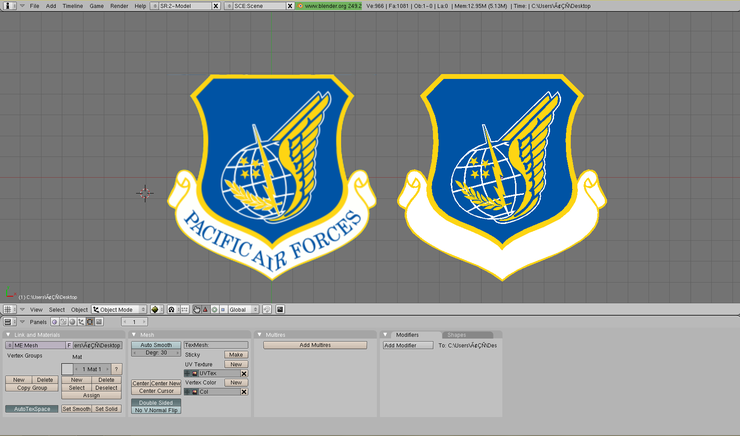740x436 pixels.
Task: Select the scale manipulator square icon
Action: (x=223, y=310)
